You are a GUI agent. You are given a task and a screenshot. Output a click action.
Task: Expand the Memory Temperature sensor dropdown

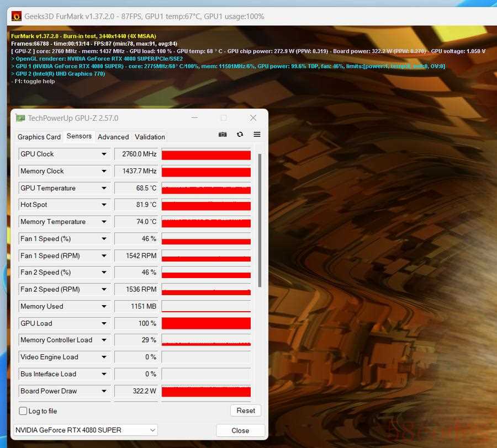(104, 222)
